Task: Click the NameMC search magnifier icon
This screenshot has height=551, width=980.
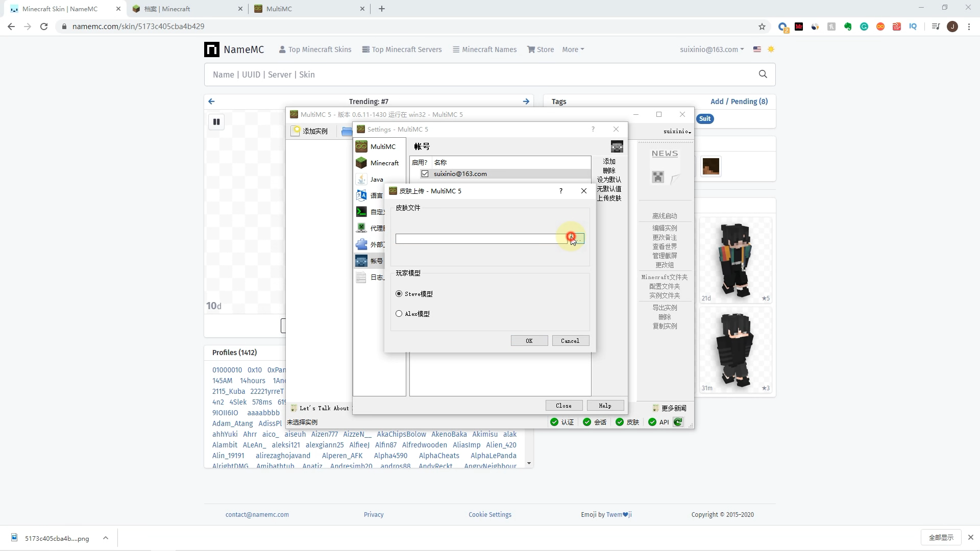Action: [763, 74]
